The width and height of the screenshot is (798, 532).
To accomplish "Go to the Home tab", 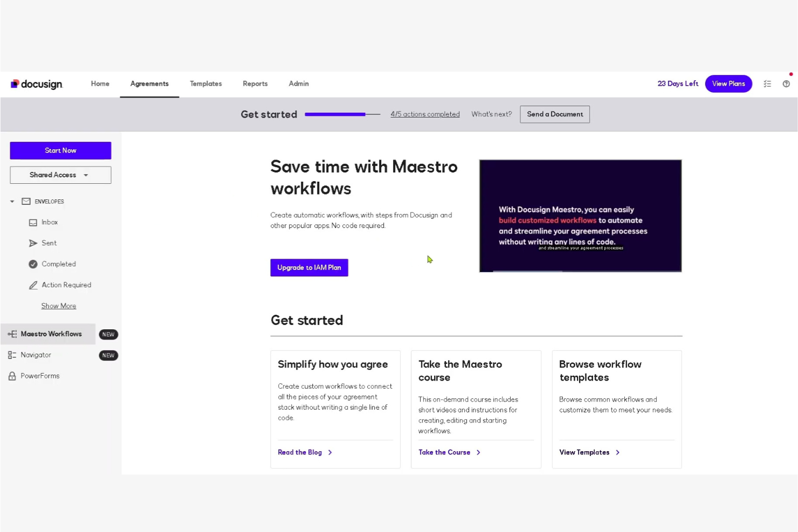I will pos(100,84).
